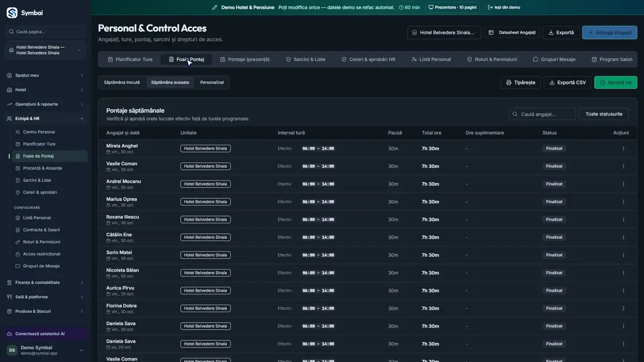This screenshot has height=362, width=644.
Task: Click the Listă Personal sidebar icon
Action: coord(18,218)
